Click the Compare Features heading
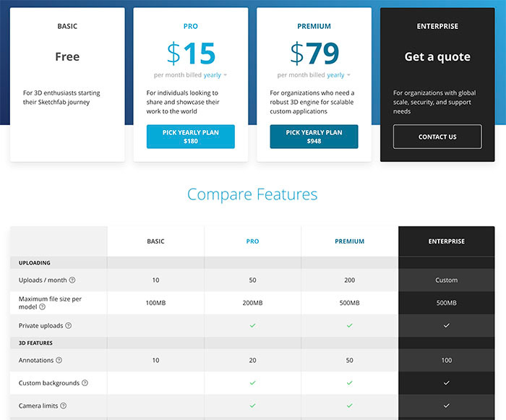Viewport: 506px width, 420px height. [252, 194]
